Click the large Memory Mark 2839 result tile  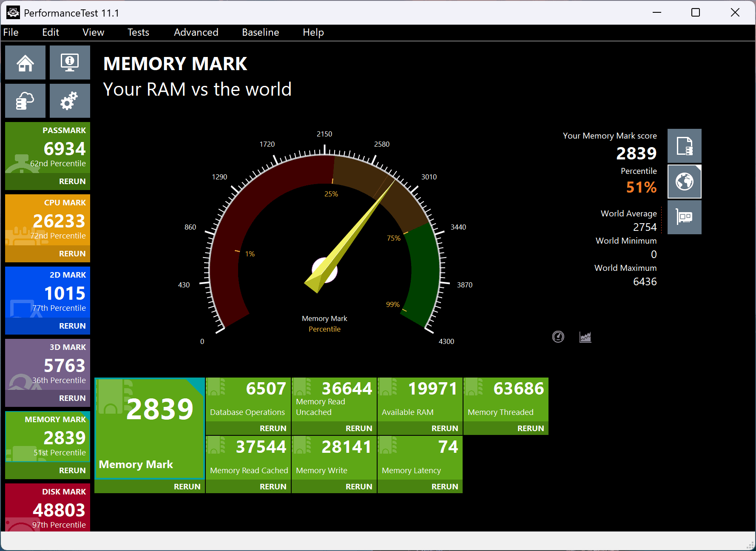149,428
